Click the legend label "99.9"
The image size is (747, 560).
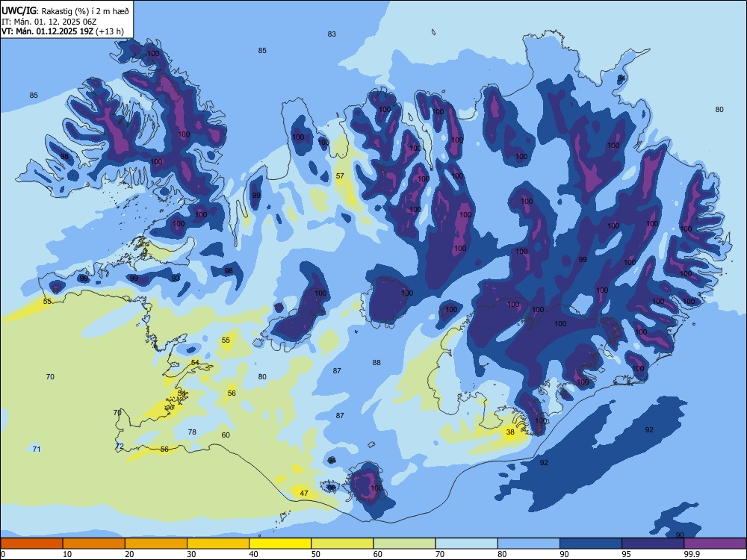coord(692,554)
